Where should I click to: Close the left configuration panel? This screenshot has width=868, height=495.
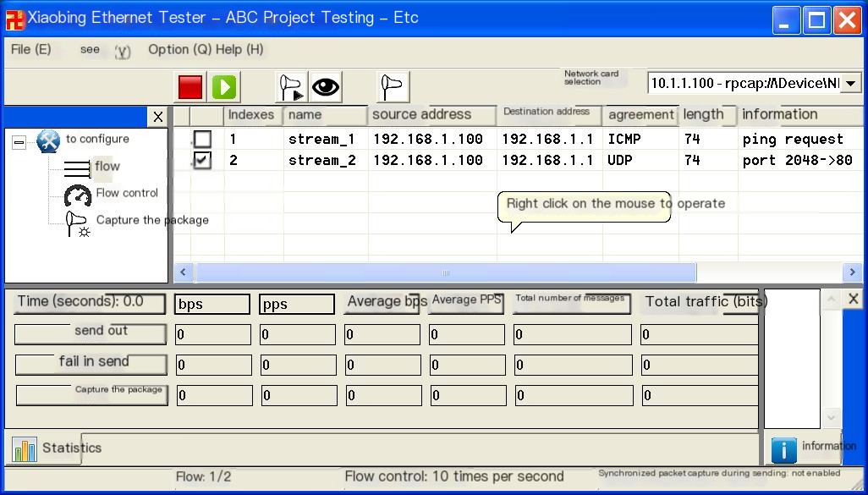(x=157, y=117)
